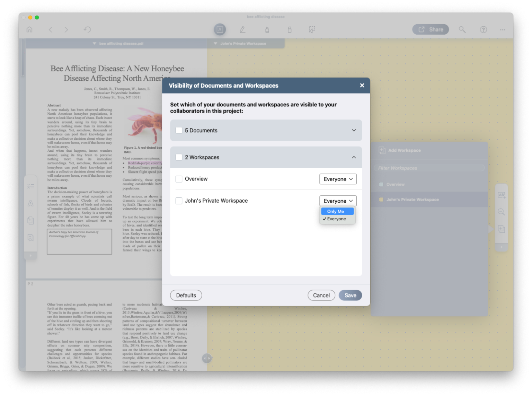The height and width of the screenshot is (396, 532).
Task: Select the lasso extract tool
Action: pos(312,29)
